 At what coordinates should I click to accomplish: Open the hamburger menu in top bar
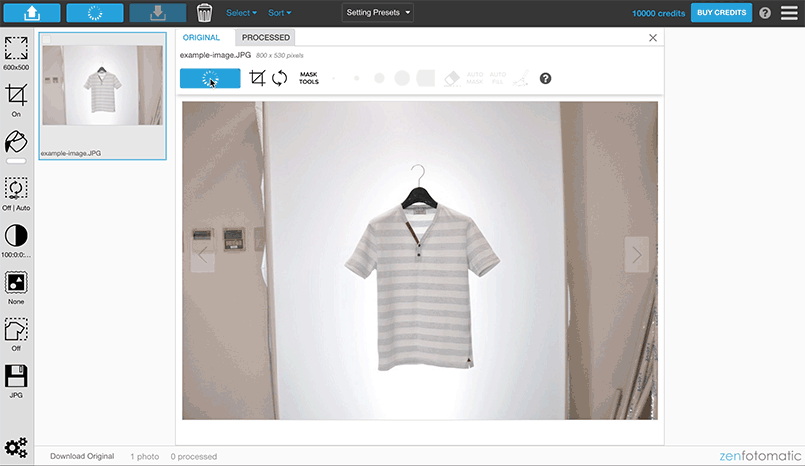coord(790,13)
